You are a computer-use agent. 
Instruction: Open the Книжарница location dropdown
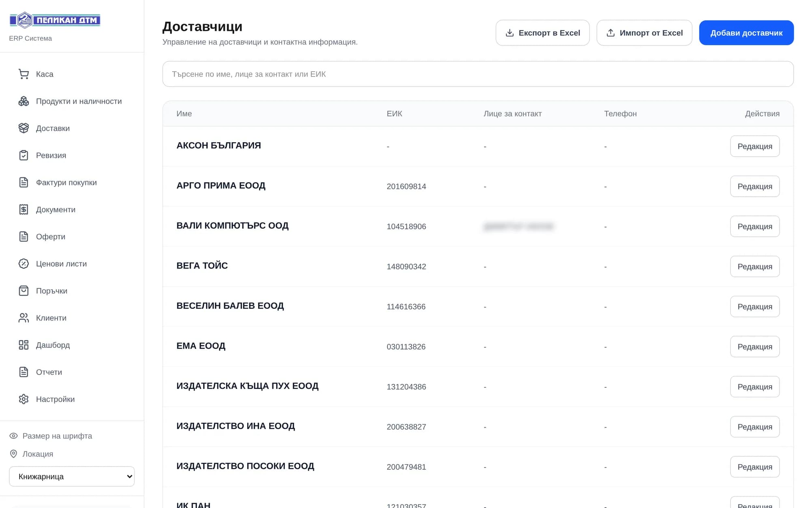tap(72, 476)
